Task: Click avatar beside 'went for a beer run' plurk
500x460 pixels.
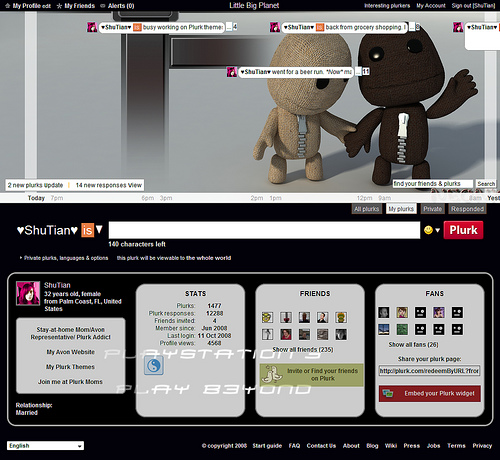Action: 232,72
